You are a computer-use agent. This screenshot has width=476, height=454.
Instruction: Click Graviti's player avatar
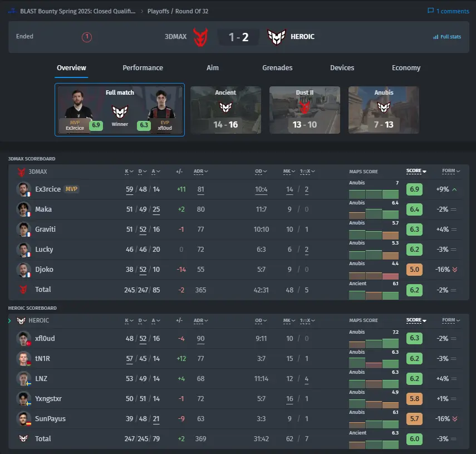pos(23,230)
